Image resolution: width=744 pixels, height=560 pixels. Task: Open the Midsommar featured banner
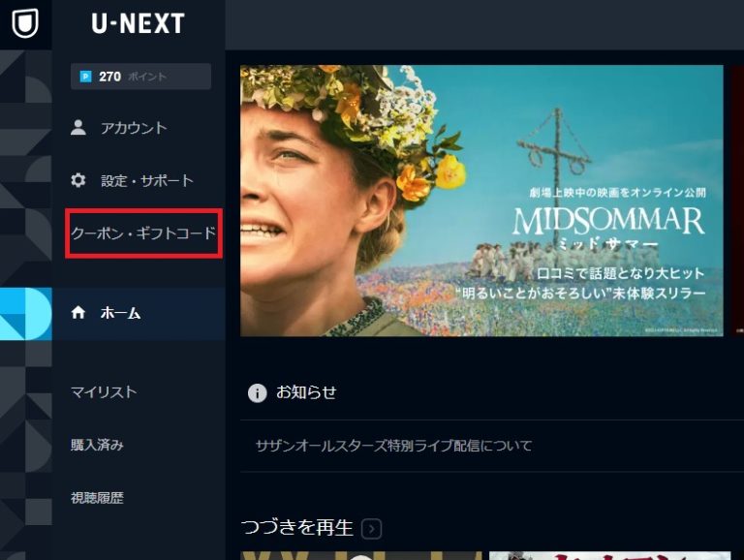click(481, 201)
